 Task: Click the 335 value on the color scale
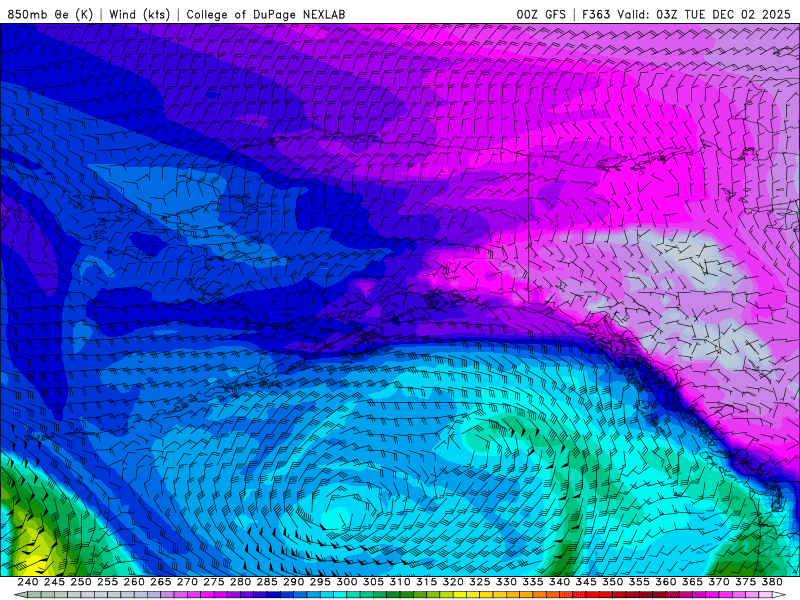(x=533, y=582)
